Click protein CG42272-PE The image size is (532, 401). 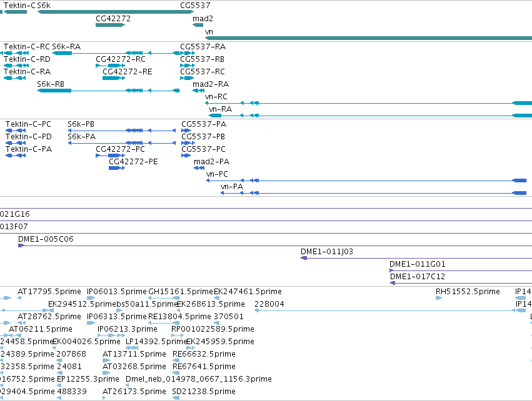click(117, 169)
